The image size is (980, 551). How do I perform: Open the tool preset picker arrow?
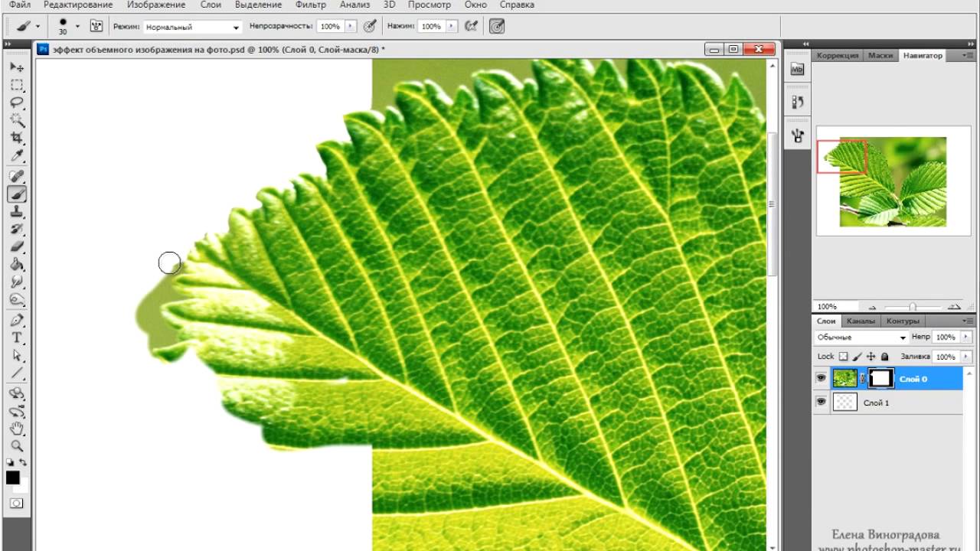[x=38, y=26]
